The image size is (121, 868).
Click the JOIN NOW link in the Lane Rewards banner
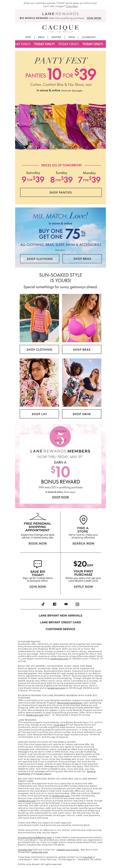[x=94, y=18]
